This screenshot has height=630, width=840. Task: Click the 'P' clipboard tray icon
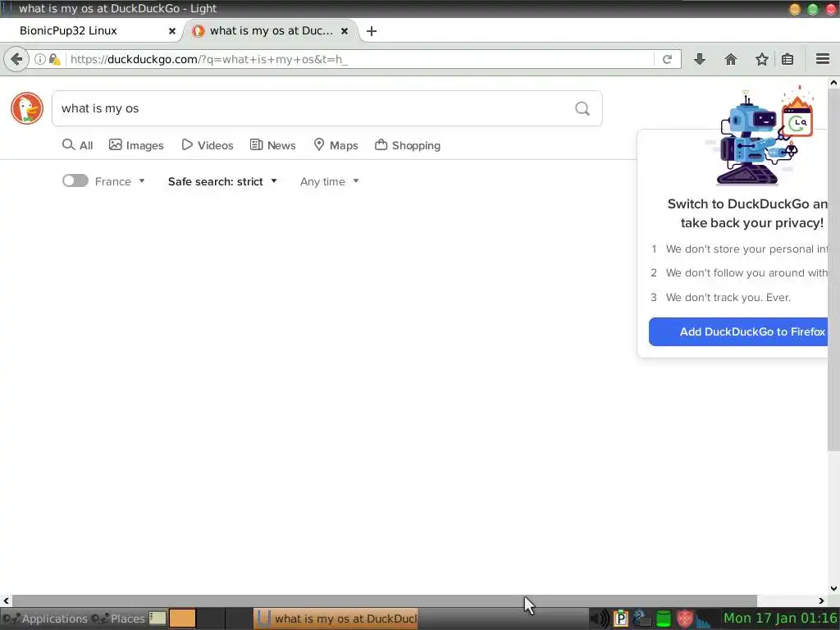point(621,619)
